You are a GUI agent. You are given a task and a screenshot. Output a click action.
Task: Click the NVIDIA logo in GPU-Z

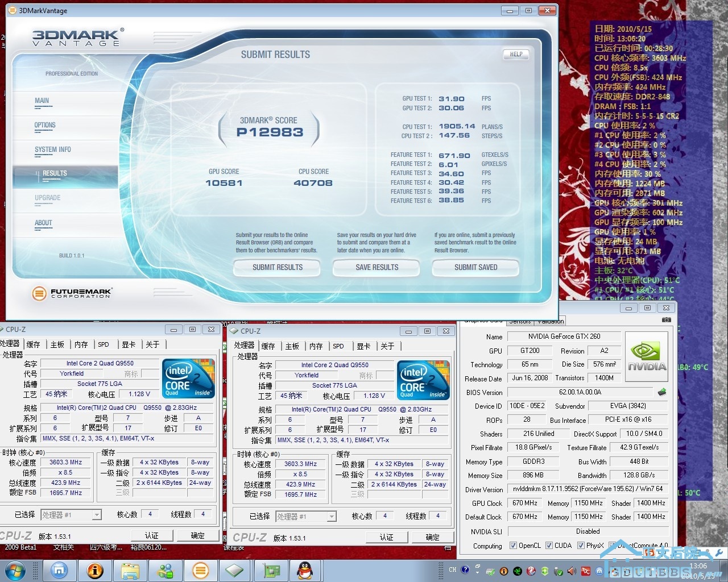point(647,356)
